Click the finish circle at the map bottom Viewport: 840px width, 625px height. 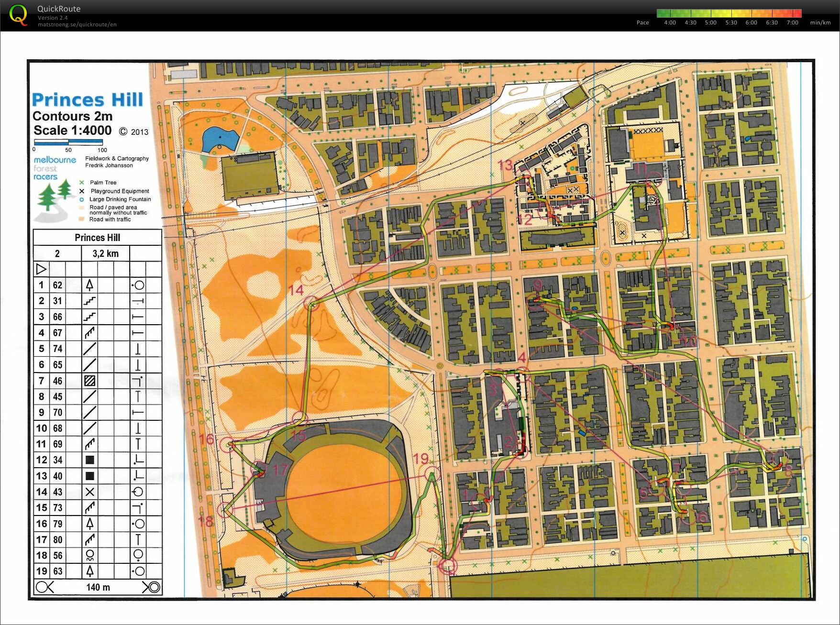click(448, 567)
